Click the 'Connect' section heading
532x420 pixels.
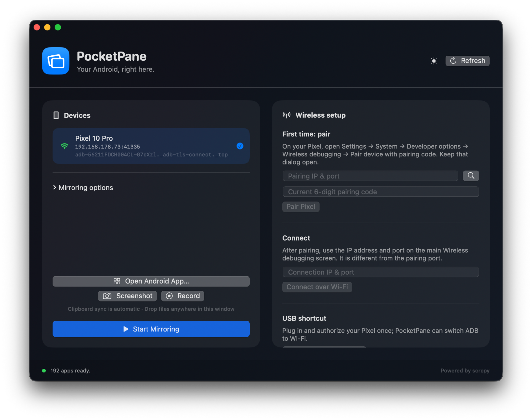296,238
